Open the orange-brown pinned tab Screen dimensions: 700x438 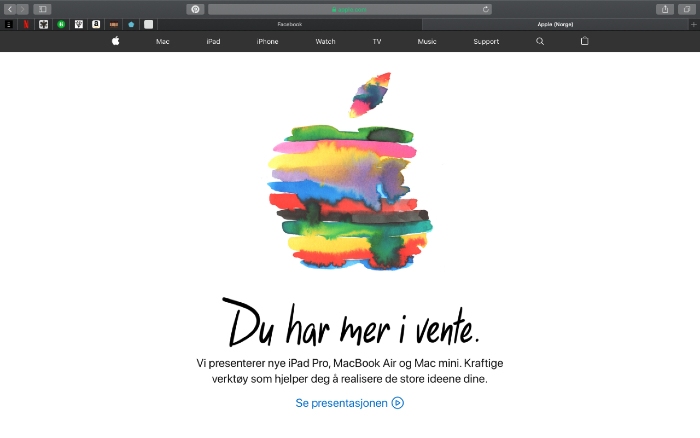click(x=114, y=25)
